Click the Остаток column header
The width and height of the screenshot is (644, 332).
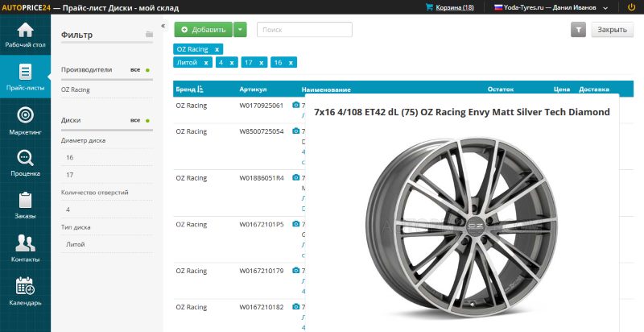(x=501, y=89)
